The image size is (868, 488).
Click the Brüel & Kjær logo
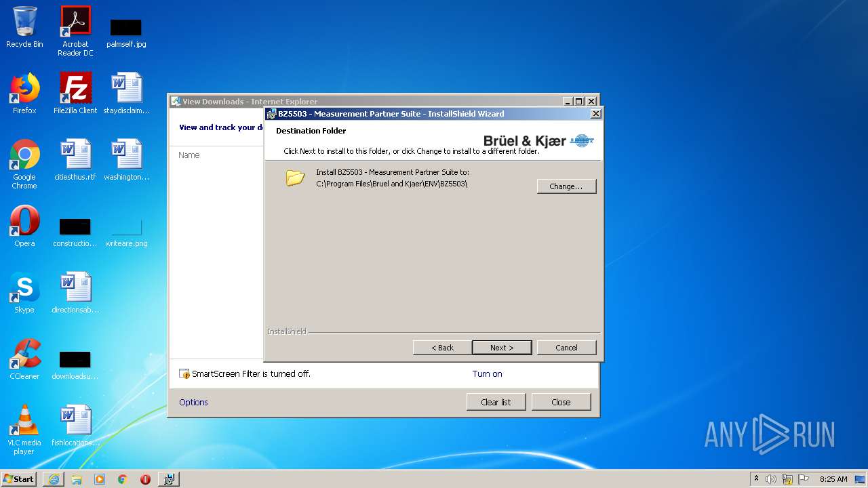[x=538, y=140]
